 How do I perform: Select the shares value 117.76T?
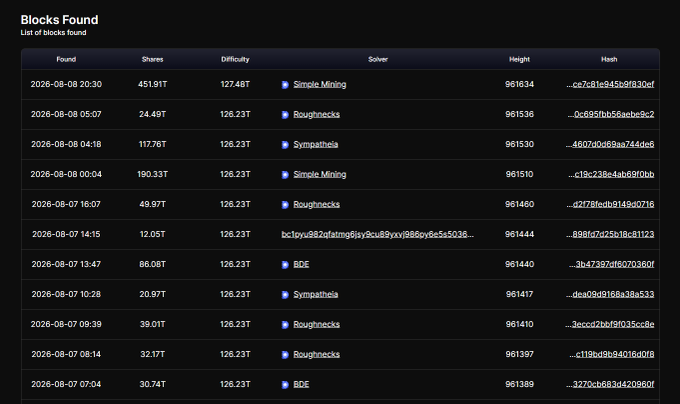(153, 144)
